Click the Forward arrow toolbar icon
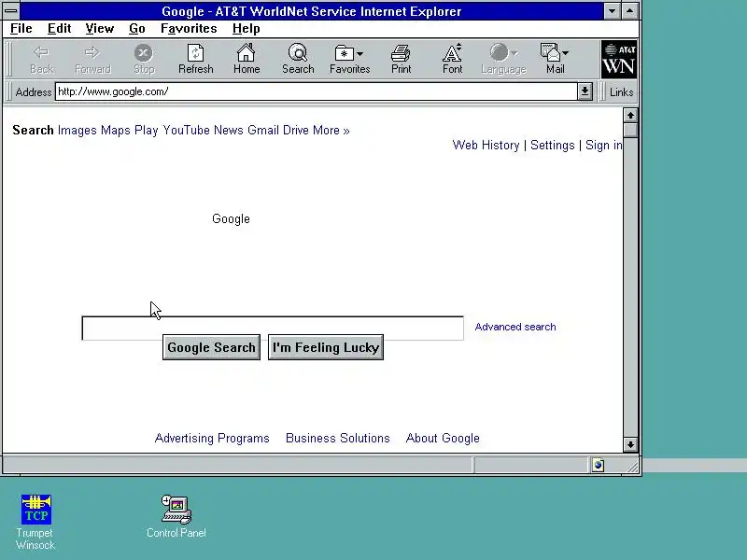Image resolution: width=747 pixels, height=560 pixels. tap(92, 52)
